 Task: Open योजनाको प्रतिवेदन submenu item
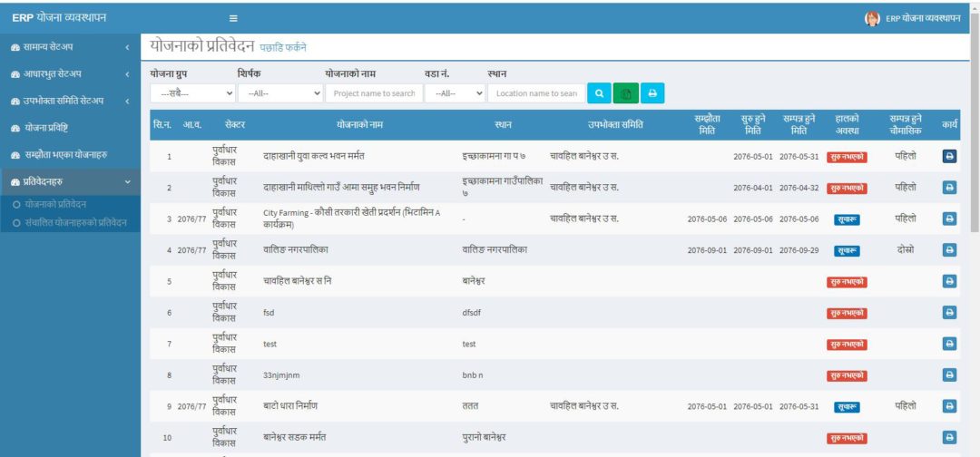pos(55,204)
